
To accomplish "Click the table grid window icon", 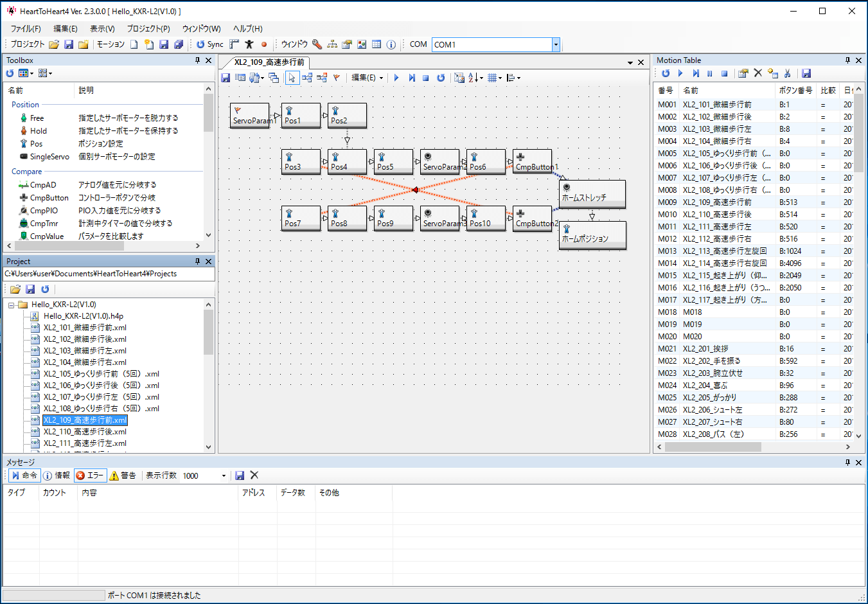I will [x=376, y=44].
